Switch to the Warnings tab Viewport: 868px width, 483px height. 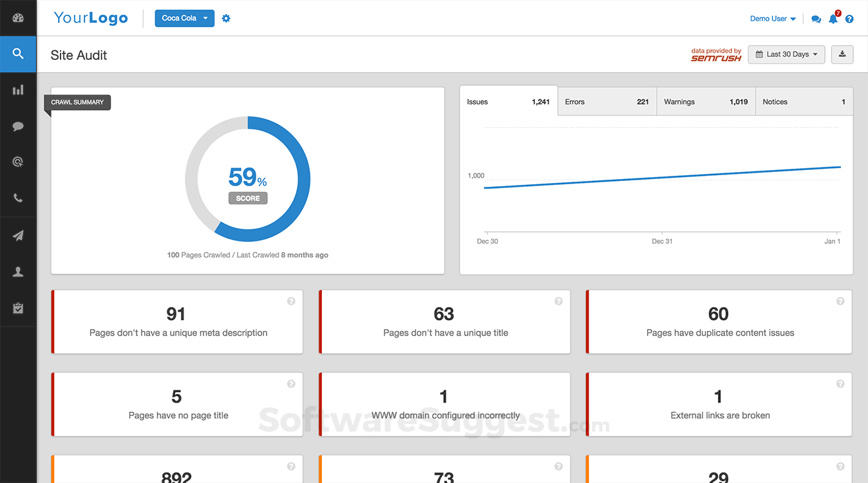(706, 102)
